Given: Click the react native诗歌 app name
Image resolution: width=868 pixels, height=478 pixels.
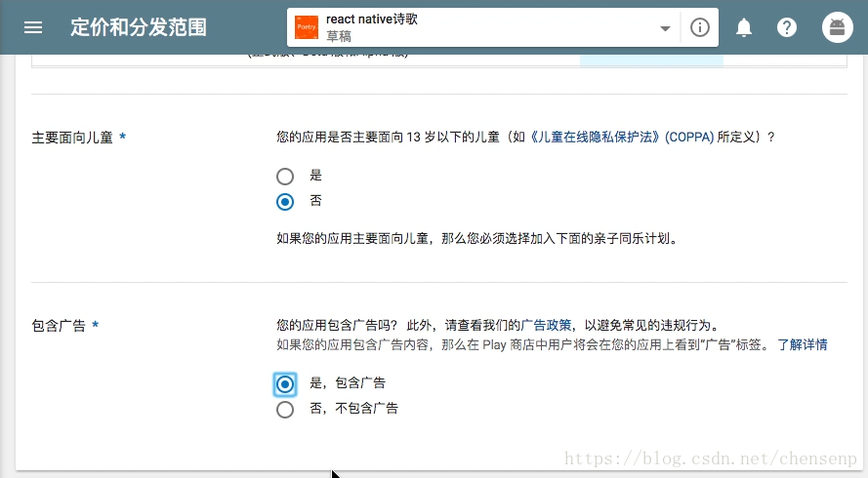Looking at the screenshot, I should [x=372, y=19].
